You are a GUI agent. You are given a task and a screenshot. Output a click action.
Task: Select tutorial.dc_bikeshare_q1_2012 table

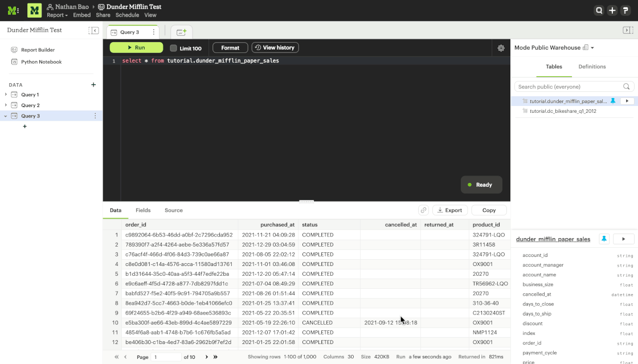563,111
